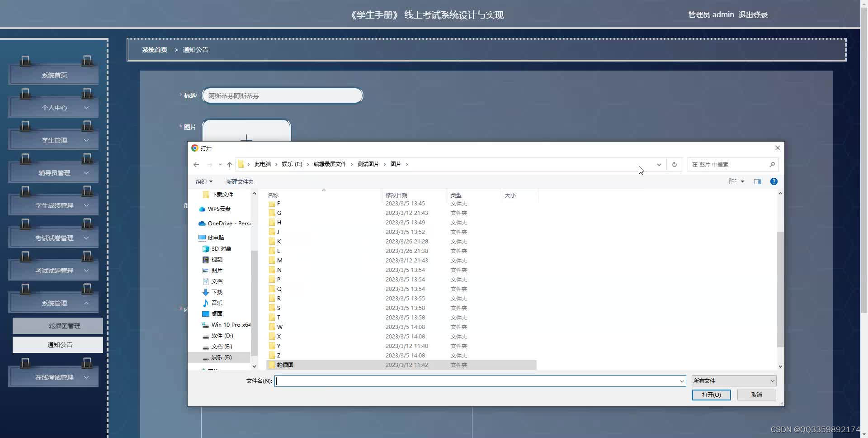Open the 所有文件 file type dropdown
This screenshot has width=868, height=438.
click(x=734, y=381)
